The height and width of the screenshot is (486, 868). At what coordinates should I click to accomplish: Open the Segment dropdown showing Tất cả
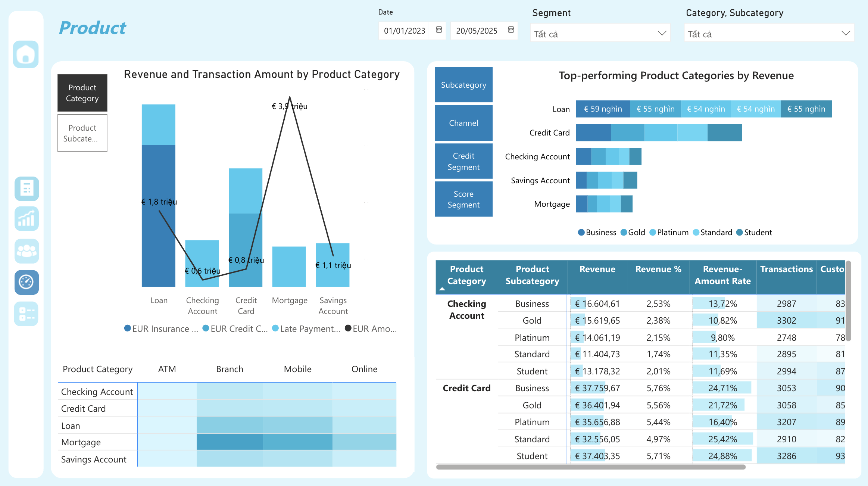coord(662,33)
